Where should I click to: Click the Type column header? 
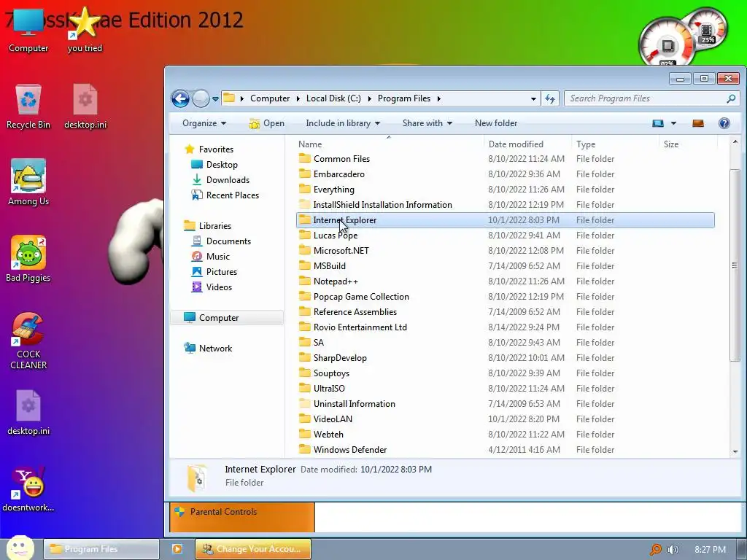[616, 144]
